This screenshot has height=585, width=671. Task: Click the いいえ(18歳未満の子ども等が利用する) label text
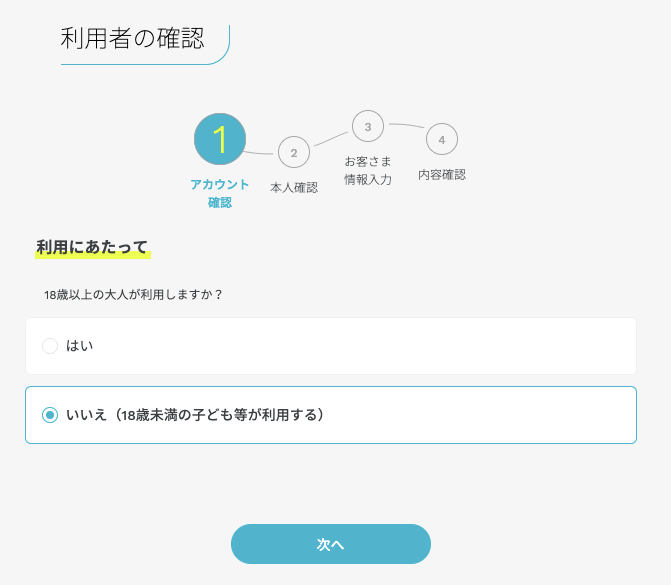click(195, 415)
